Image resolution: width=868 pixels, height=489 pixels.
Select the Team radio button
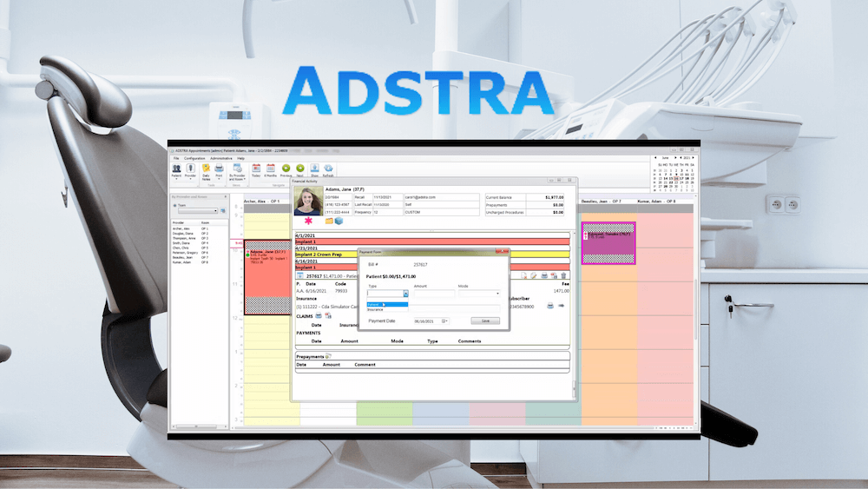click(x=175, y=206)
